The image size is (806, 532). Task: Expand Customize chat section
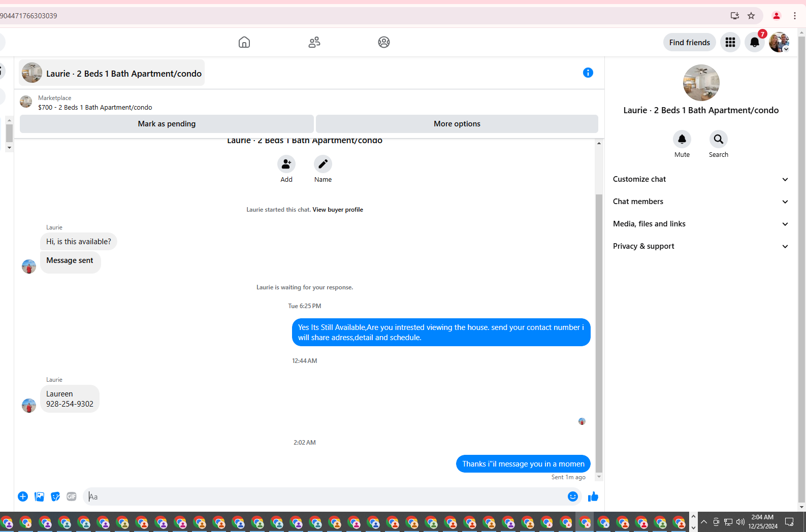(x=701, y=179)
